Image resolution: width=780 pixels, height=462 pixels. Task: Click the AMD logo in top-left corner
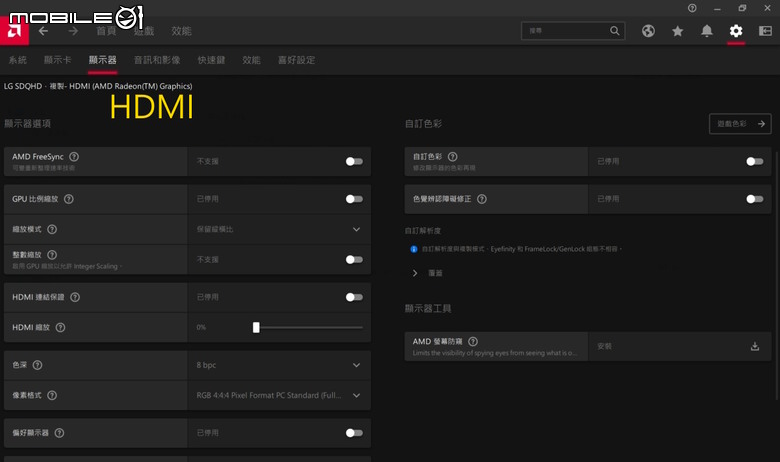(14, 31)
